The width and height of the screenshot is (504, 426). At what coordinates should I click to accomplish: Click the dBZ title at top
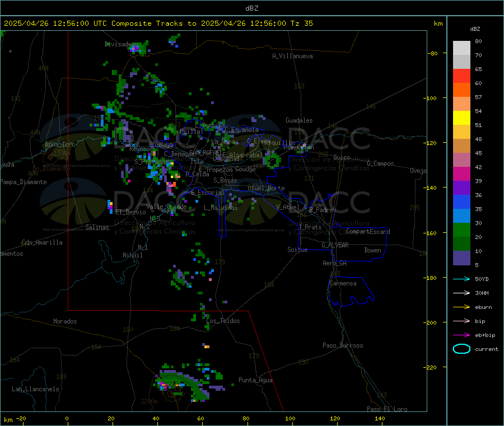(x=251, y=8)
